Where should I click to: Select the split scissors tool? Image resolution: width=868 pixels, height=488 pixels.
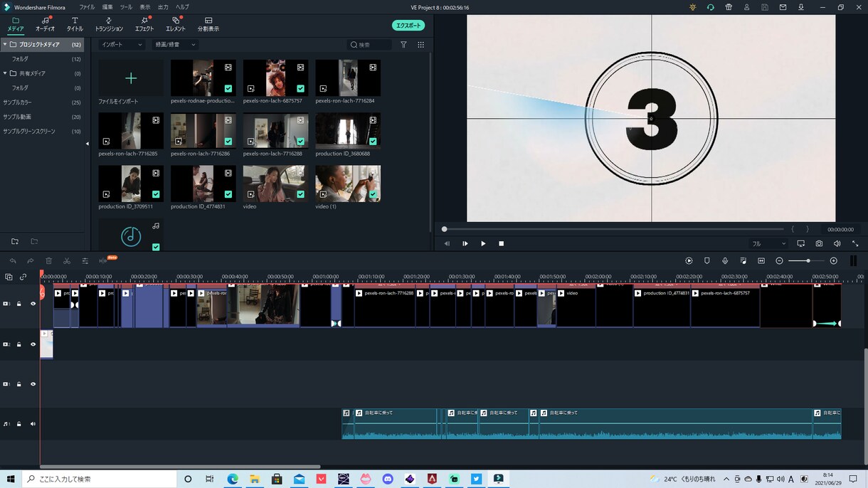pyautogui.click(x=67, y=261)
